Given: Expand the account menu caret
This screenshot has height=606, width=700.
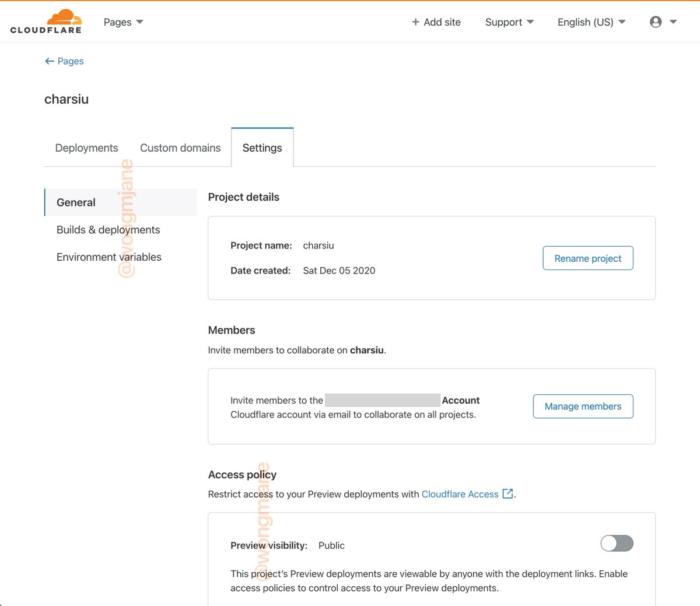Looking at the screenshot, I should 673,22.
